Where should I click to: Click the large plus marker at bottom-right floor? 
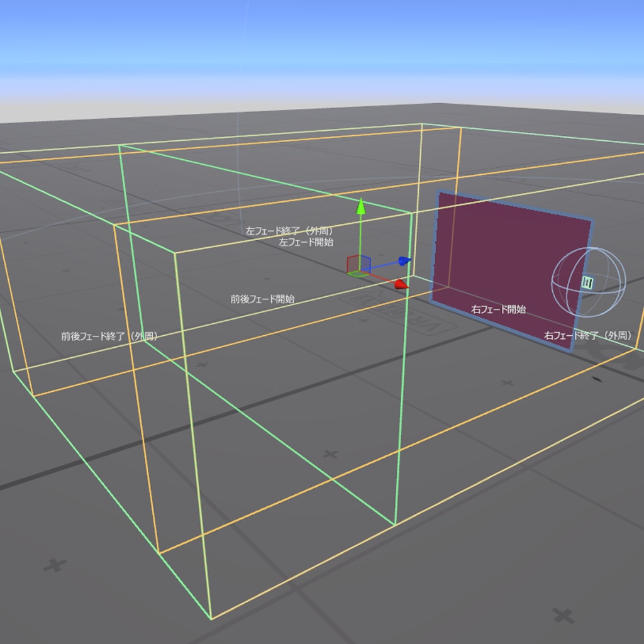[x=563, y=616]
